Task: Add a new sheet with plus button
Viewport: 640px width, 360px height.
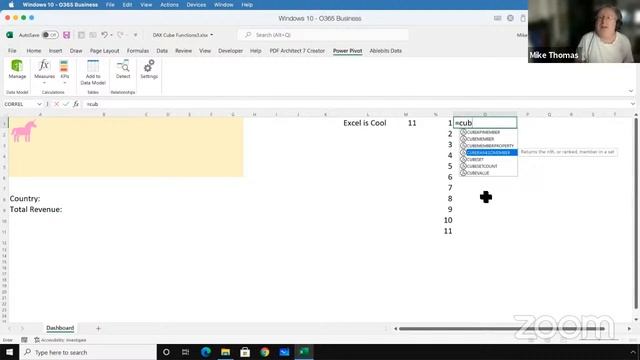Action: (98, 328)
